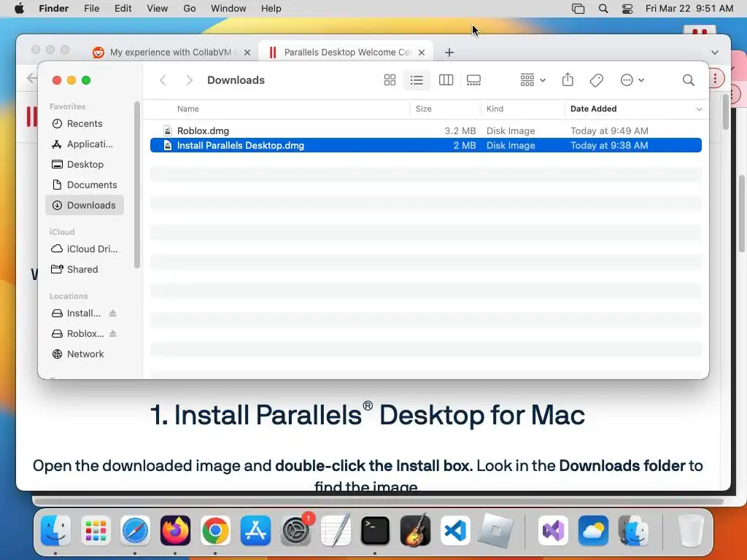Viewport: 747px width, 560px height.
Task: Switch to Parallels Desktop Welcome Center tab
Action: coord(347,52)
